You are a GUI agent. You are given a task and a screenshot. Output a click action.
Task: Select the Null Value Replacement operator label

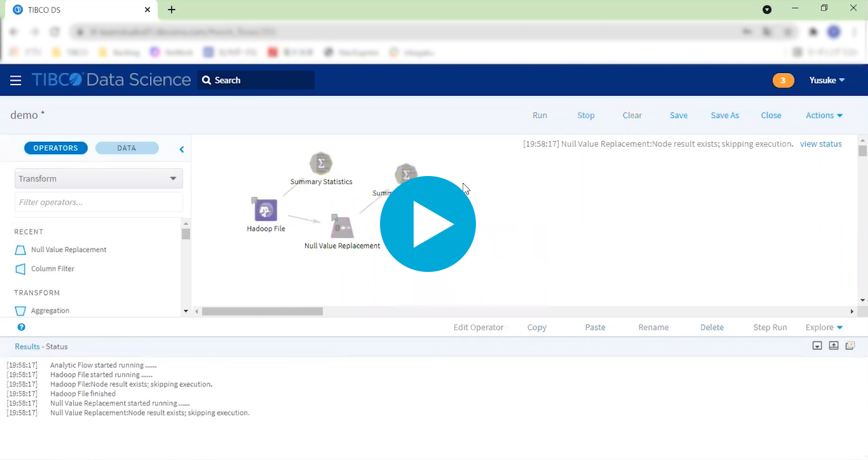pos(69,250)
